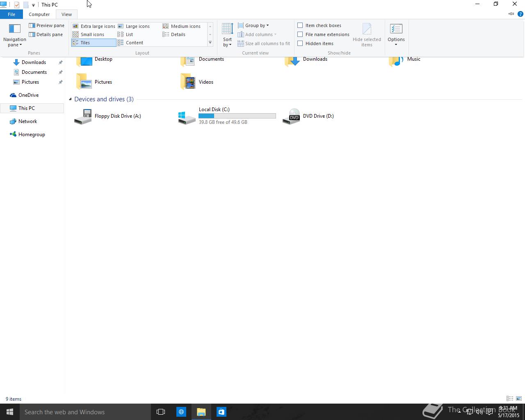Open the File menu

(x=11, y=14)
